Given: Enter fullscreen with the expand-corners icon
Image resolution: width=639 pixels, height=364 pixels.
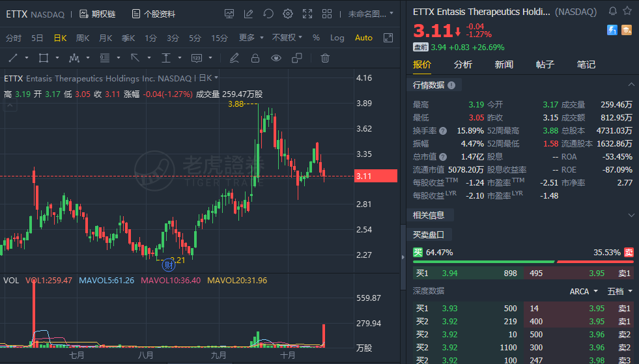Looking at the screenshot, I should pos(307,14).
